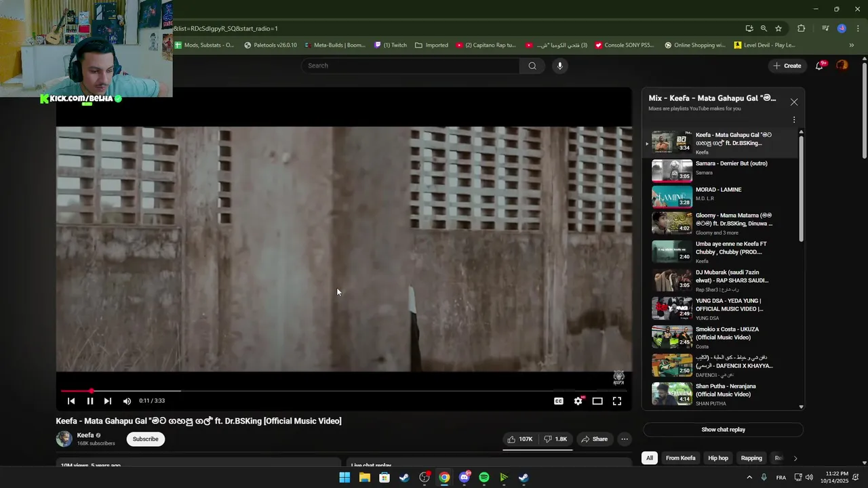Play YUNG DSA - YEDA YUNG video

722,309
